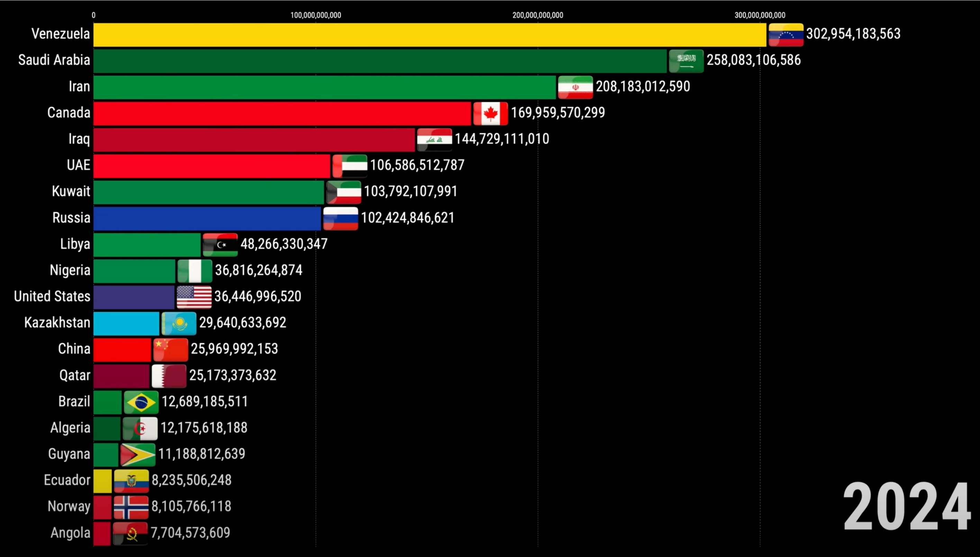Click the Saudi Arabia flag icon
Viewport: 980px width, 557px height.
point(686,61)
